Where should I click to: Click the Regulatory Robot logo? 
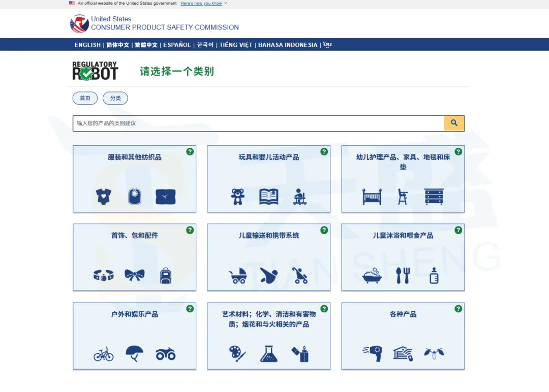[x=95, y=71]
